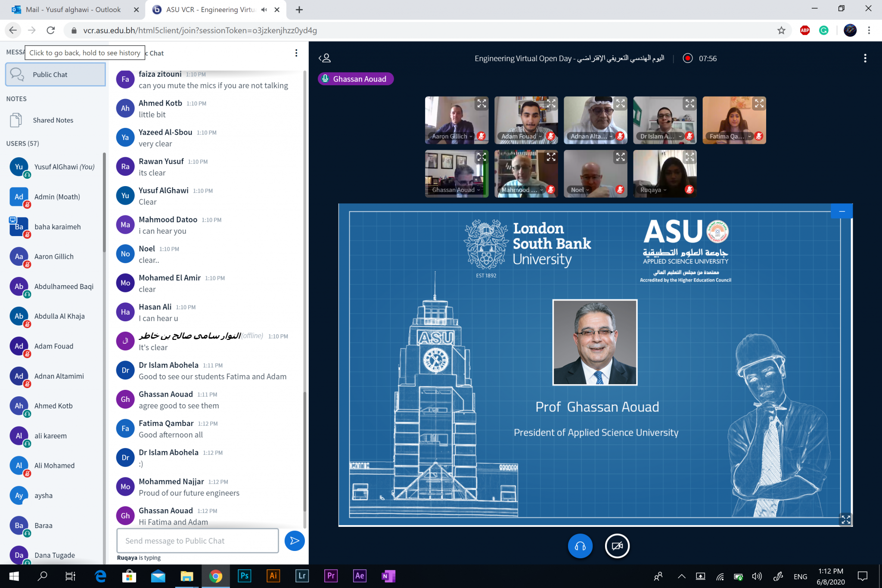
Task: Fullscreen Ruqaya's webcam
Action: pos(690,157)
